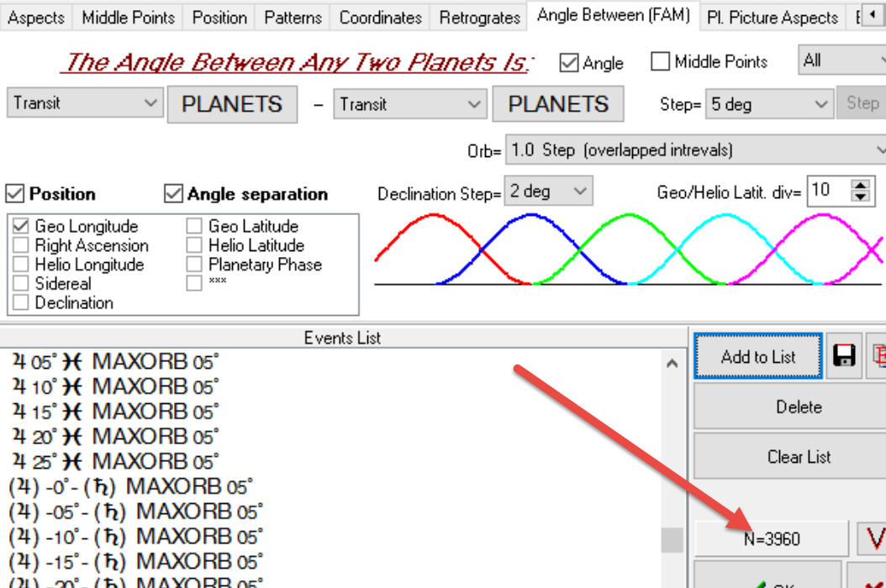This screenshot has height=588, width=886.
Task: Click the up arrow of Geo/Helio Latit. div spinner
Action: click(859, 186)
